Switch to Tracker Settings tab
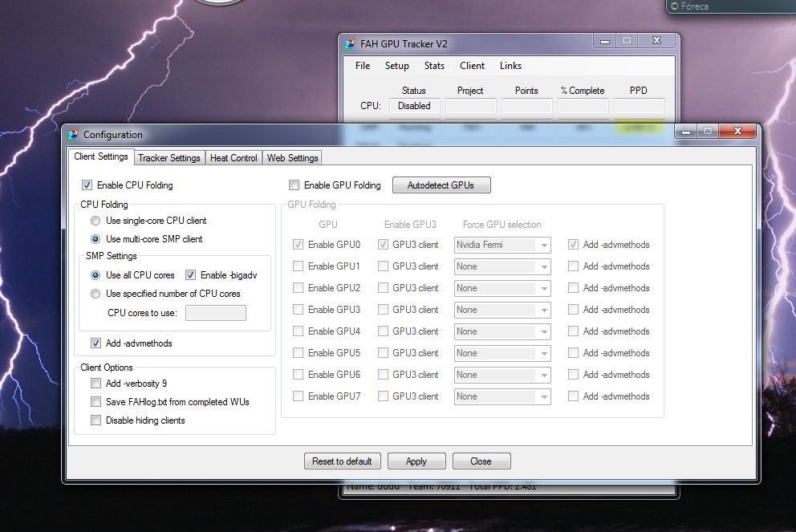The image size is (796, 532). pos(169,158)
